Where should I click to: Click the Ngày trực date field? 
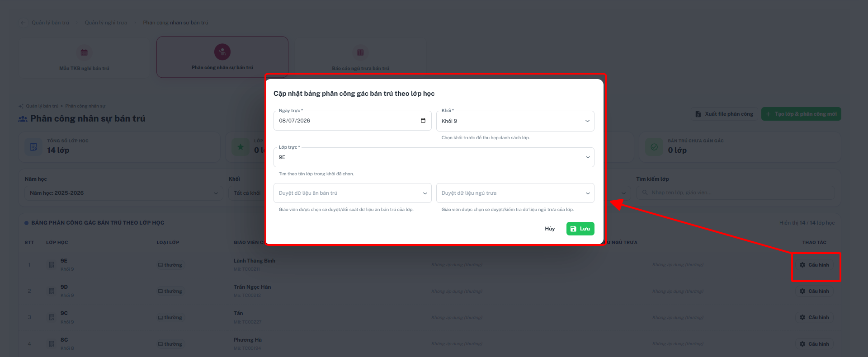tap(352, 121)
